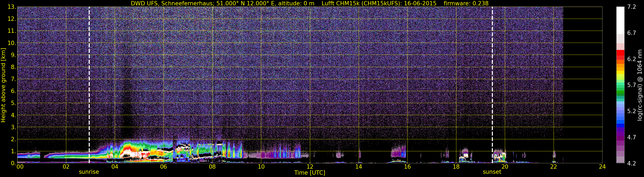
Task: Click the "6.7" colorbar tick value
Action: click(x=632, y=33)
